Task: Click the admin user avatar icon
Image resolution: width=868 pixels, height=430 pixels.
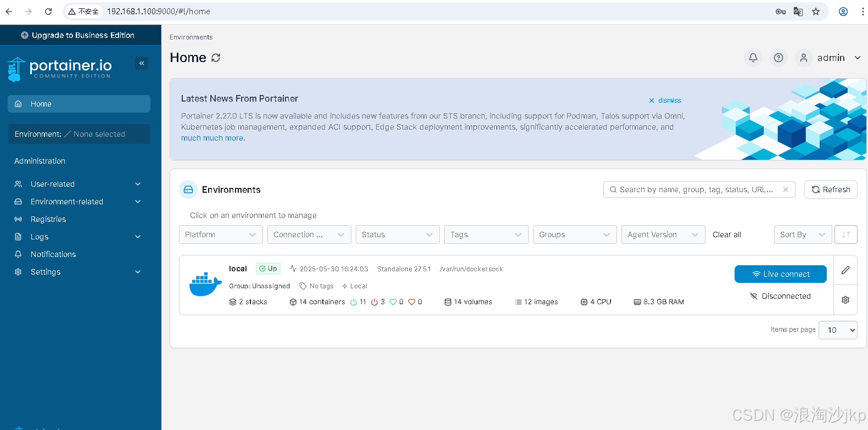Action: tap(804, 58)
